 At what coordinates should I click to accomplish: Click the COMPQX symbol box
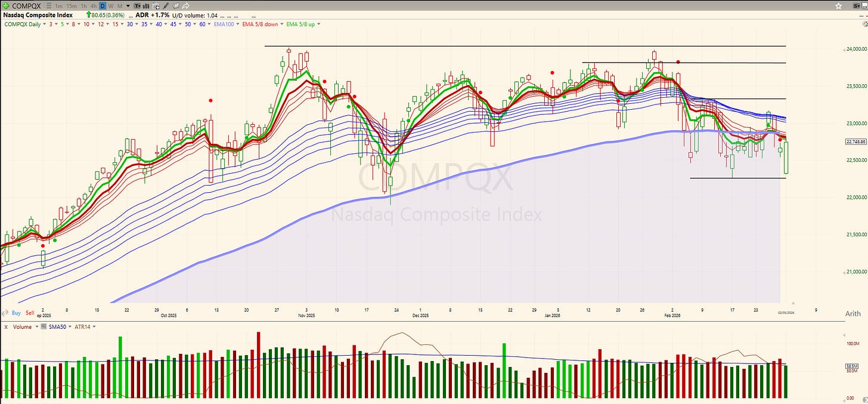click(x=26, y=6)
